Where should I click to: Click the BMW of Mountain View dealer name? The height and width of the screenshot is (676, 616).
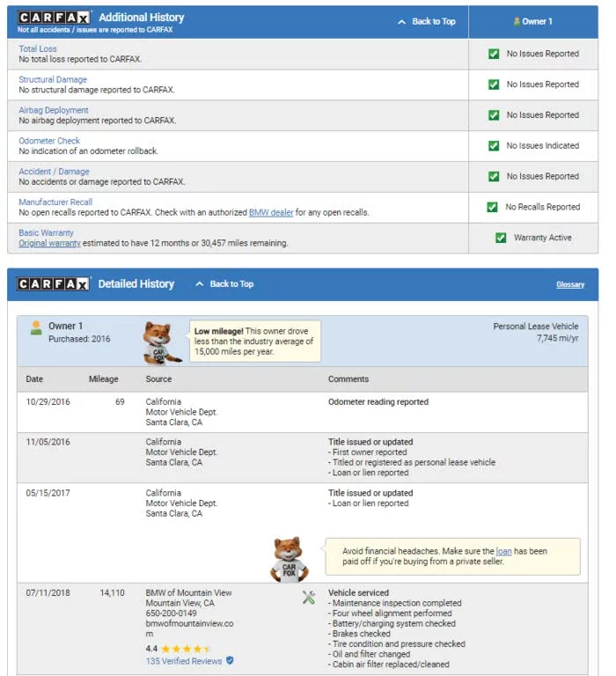189,592
